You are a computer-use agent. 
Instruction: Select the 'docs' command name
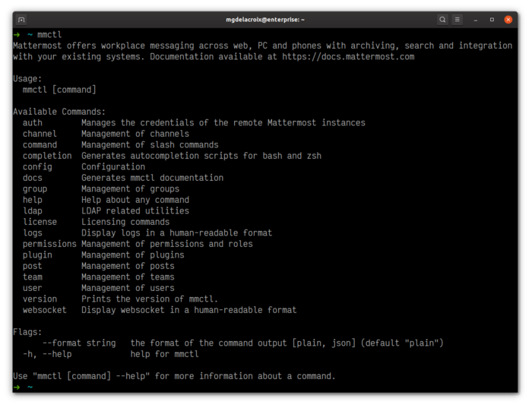(x=33, y=178)
